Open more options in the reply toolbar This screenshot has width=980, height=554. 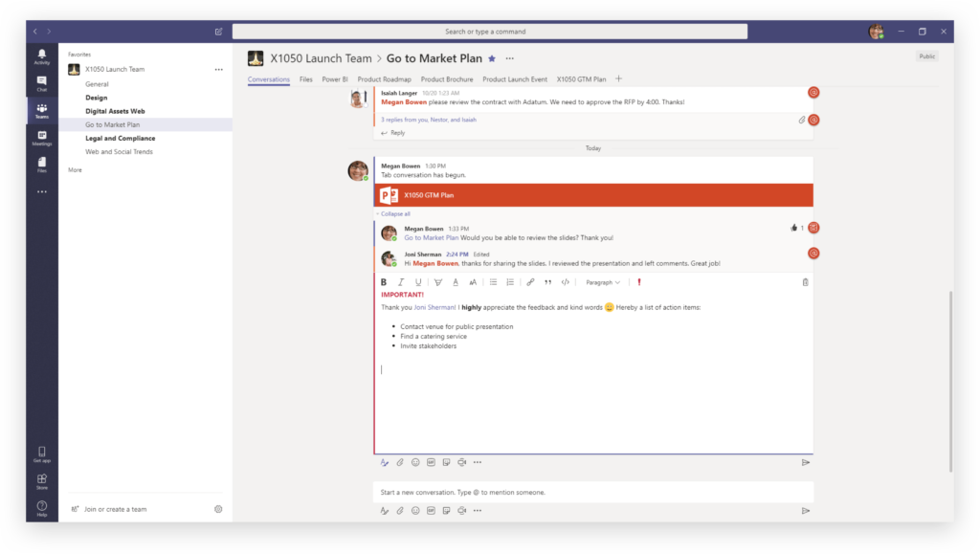(478, 463)
